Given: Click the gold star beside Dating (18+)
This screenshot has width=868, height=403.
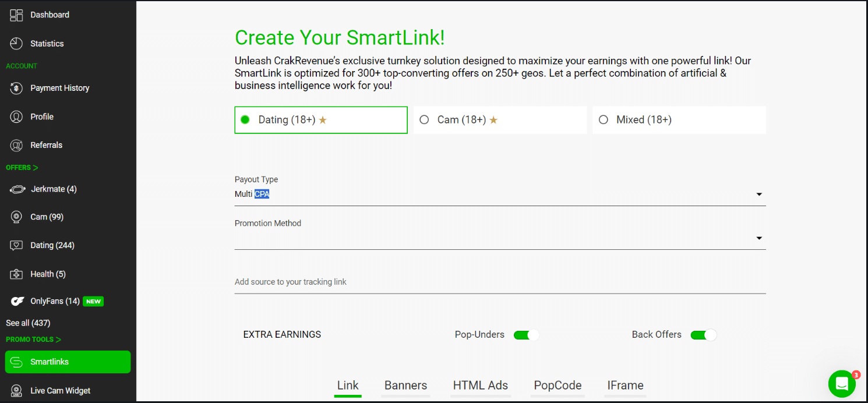Looking at the screenshot, I should 323,120.
